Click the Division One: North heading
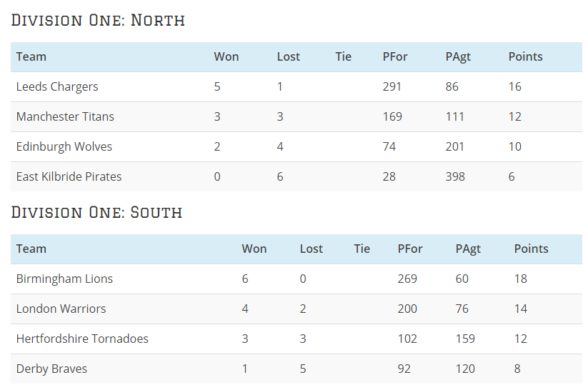Viewport: 588px width, 390px height. coord(98,20)
